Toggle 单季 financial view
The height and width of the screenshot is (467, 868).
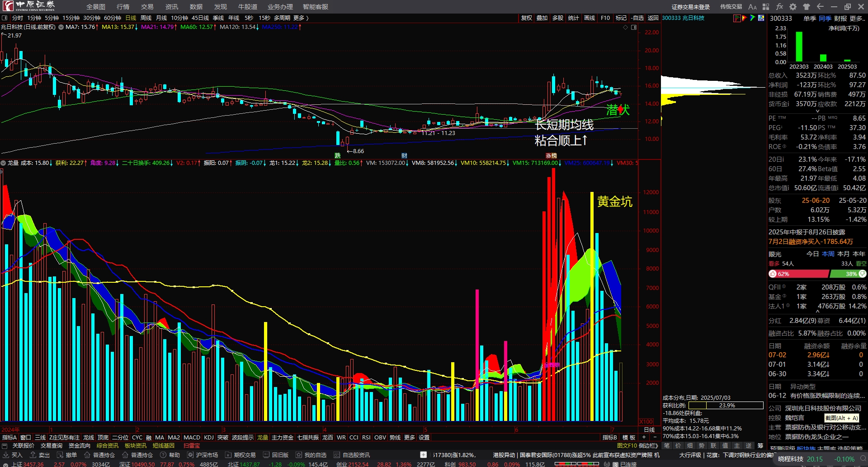[x=810, y=19]
